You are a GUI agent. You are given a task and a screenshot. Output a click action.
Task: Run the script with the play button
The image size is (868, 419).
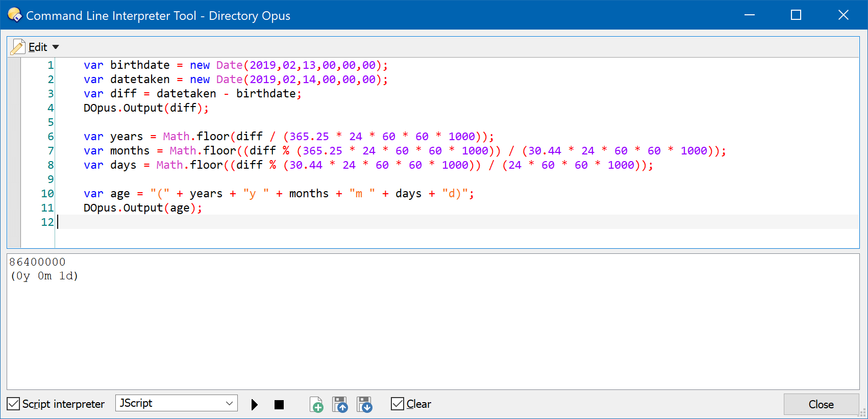tap(255, 405)
